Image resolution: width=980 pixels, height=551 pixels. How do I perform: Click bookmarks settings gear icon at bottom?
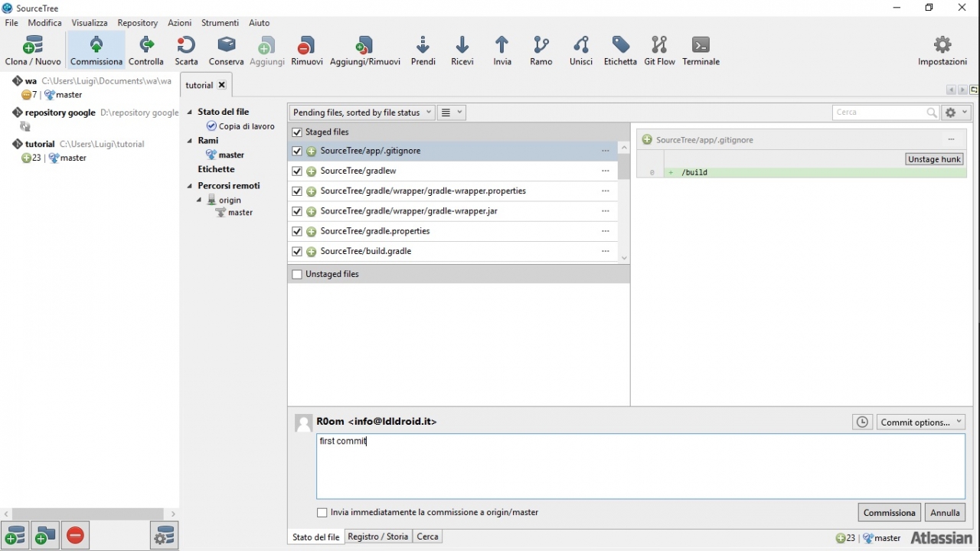[165, 536]
